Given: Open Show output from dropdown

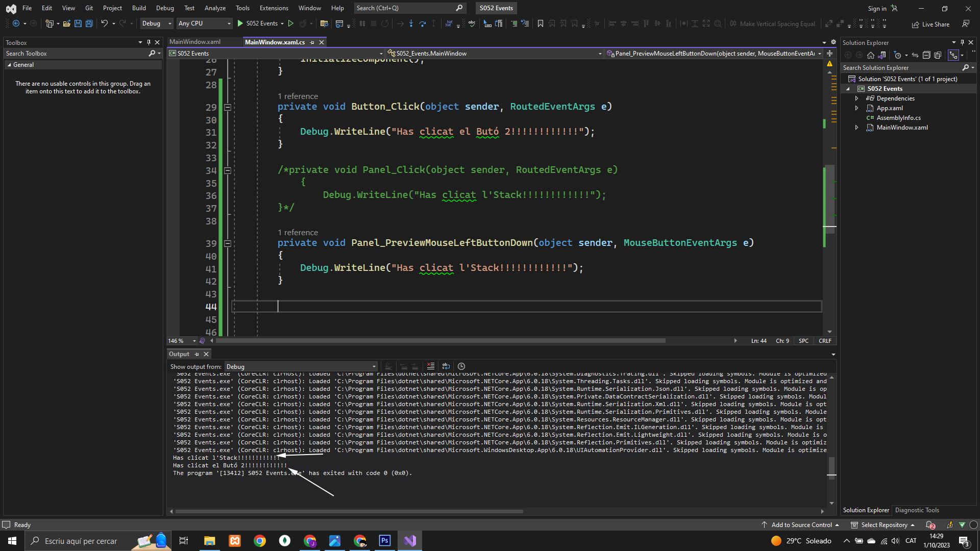Looking at the screenshot, I should 301,366.
